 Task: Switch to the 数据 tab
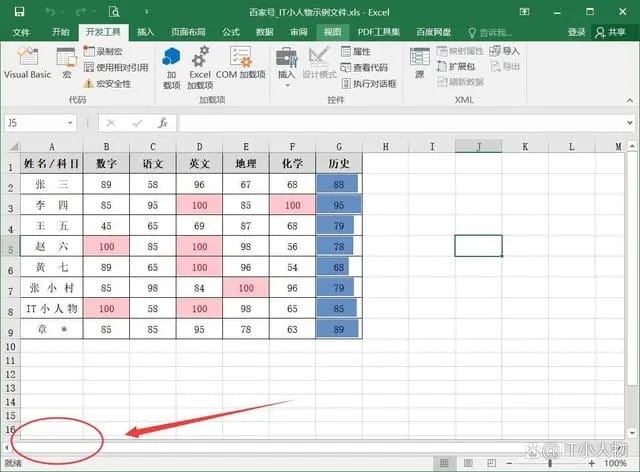coord(264,32)
